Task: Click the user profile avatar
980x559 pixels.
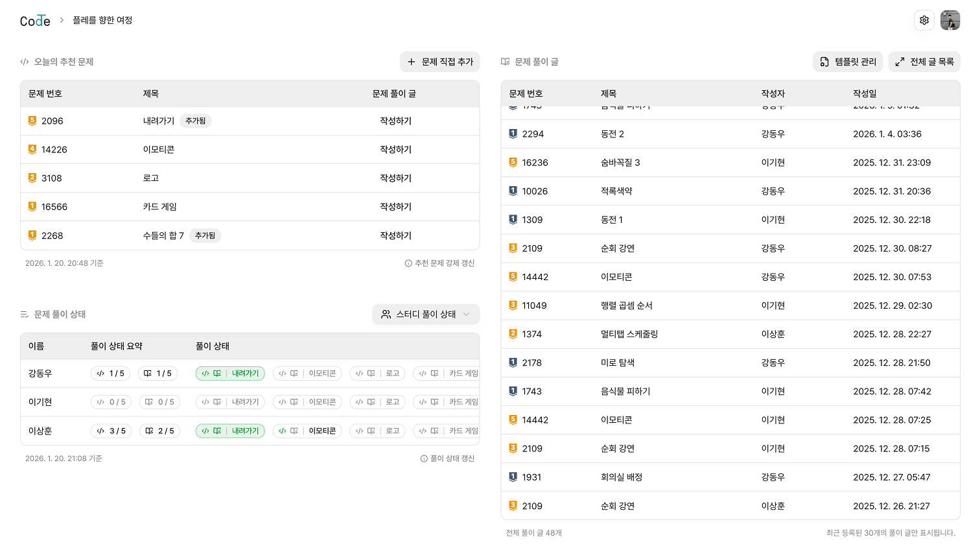Action: [950, 20]
